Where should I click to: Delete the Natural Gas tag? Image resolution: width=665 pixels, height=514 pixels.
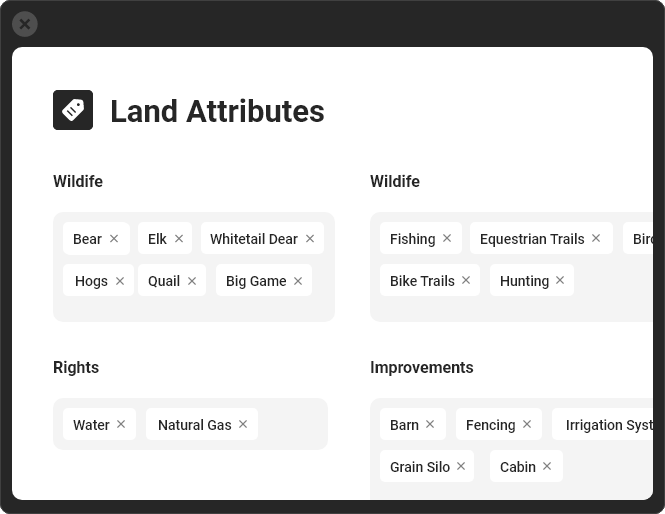tap(243, 424)
